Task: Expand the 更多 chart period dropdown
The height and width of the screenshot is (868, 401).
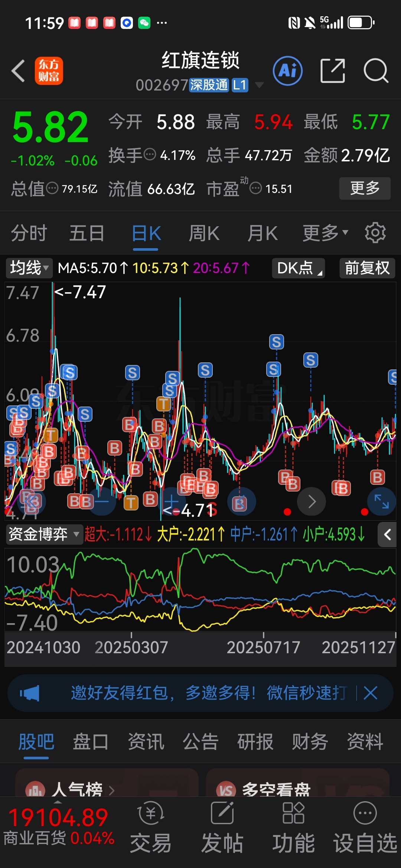Action: (x=326, y=233)
